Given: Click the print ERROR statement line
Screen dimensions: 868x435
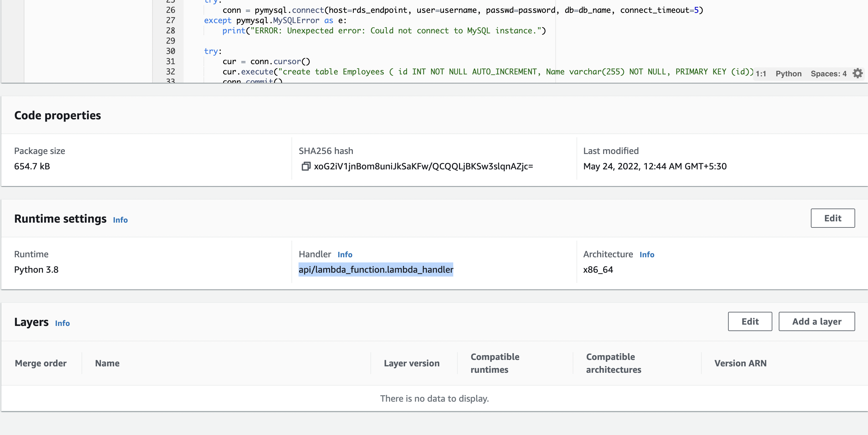Looking at the screenshot, I should pos(384,31).
